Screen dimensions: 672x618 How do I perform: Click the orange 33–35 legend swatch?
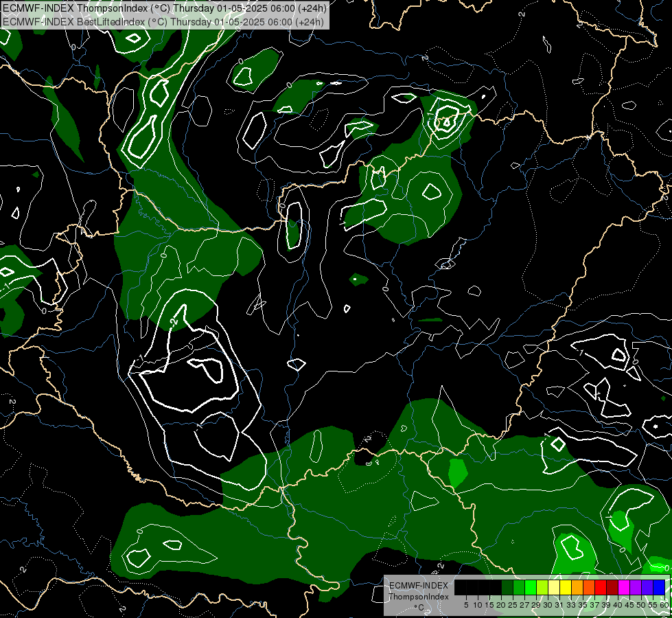coord(577,587)
